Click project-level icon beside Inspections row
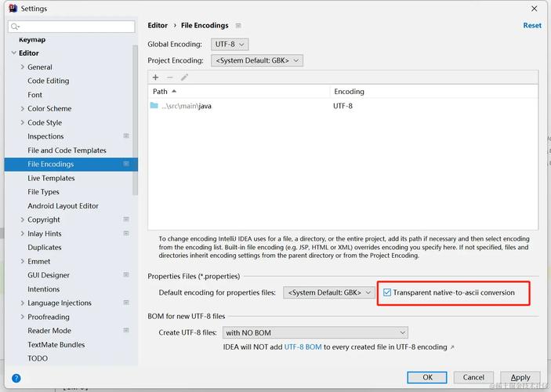 coord(126,136)
